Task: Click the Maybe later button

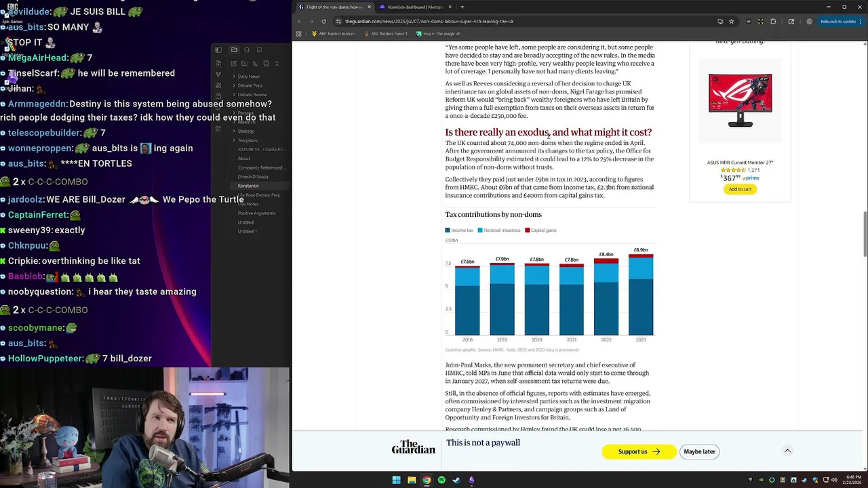Action: click(699, 451)
